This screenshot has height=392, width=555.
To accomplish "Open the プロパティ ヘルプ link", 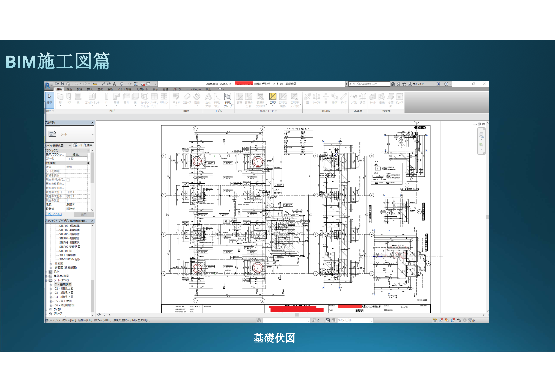I will coord(54,214).
